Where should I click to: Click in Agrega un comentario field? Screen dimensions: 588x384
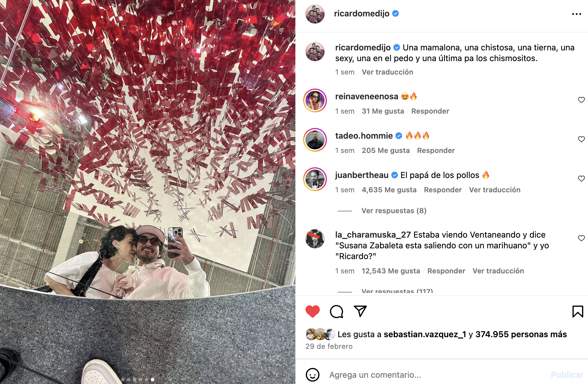click(x=435, y=375)
